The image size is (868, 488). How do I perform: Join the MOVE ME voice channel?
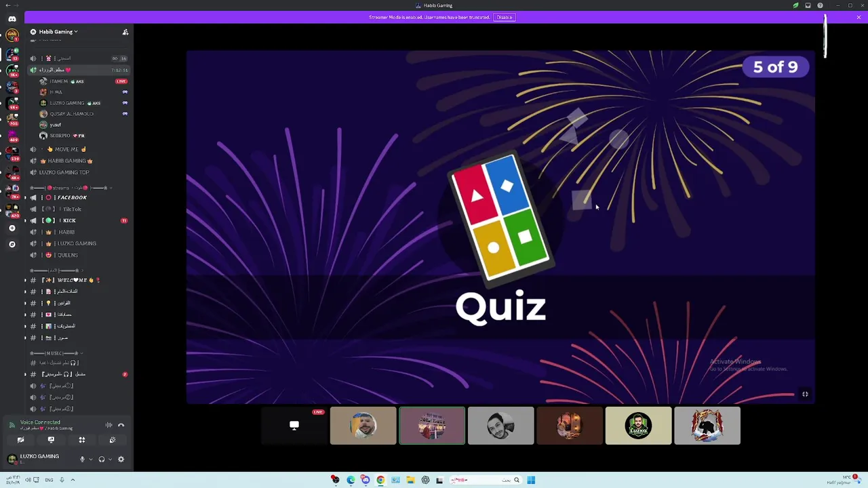[x=66, y=149]
